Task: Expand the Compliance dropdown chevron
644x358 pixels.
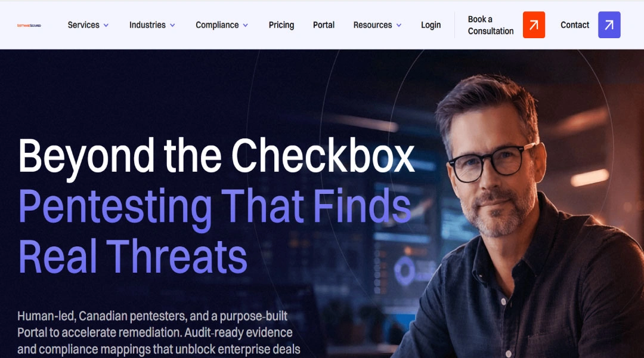Action: [245, 26]
